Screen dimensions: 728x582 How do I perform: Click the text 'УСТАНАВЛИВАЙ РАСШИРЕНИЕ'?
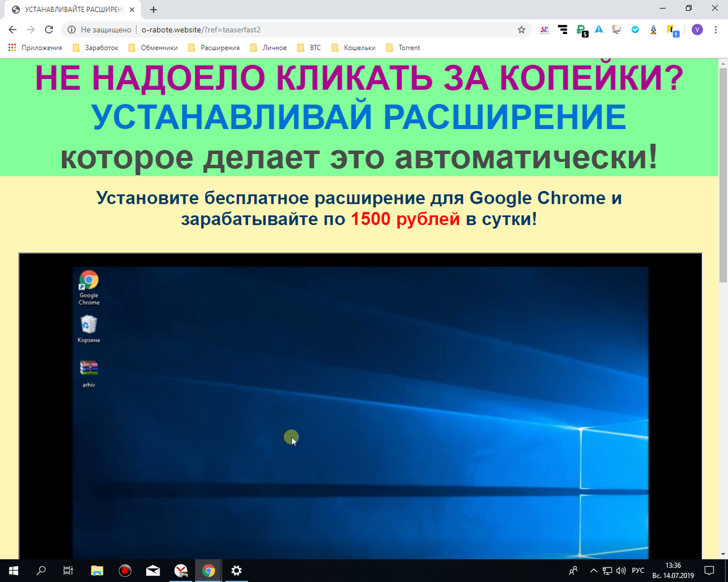coord(359,118)
